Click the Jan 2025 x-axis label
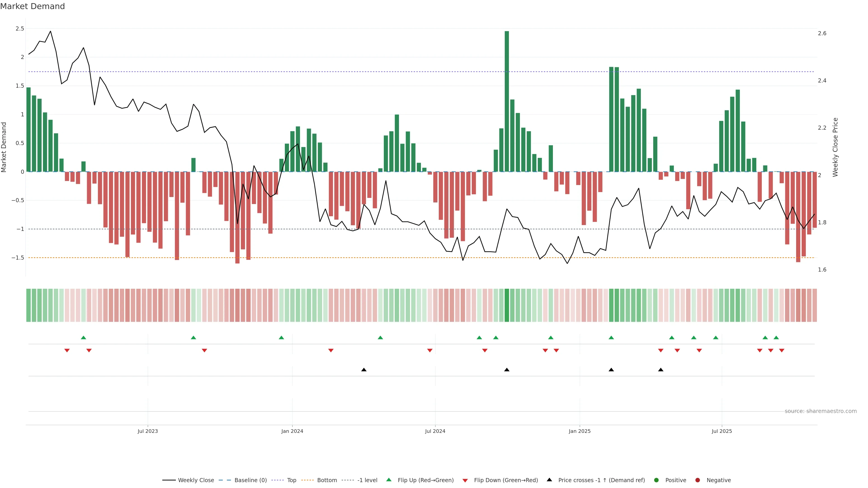This screenshot has height=488, width=868. [x=580, y=431]
